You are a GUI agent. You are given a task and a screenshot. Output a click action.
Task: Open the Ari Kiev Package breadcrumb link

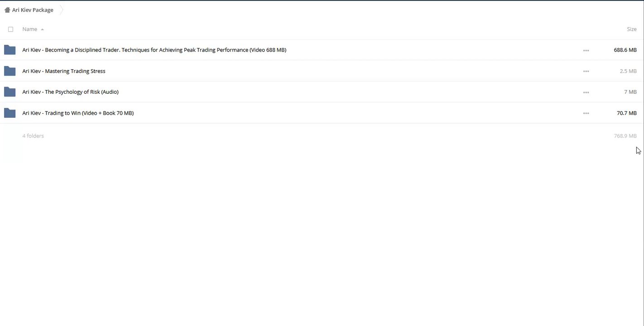click(x=33, y=10)
